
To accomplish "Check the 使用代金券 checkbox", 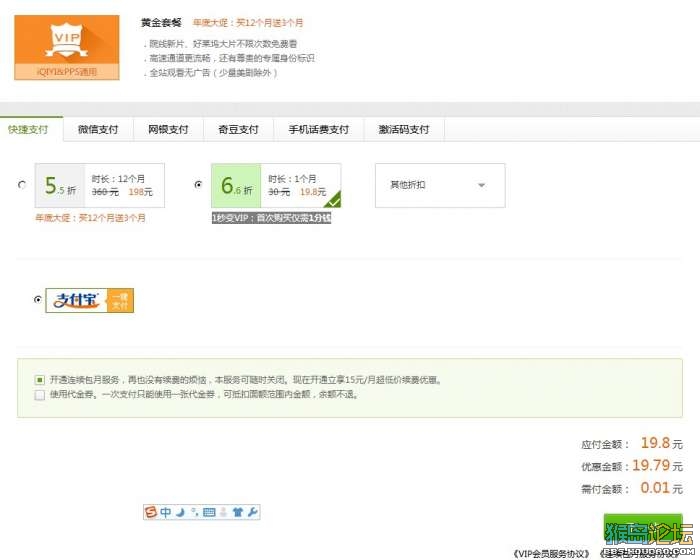I will [40, 395].
